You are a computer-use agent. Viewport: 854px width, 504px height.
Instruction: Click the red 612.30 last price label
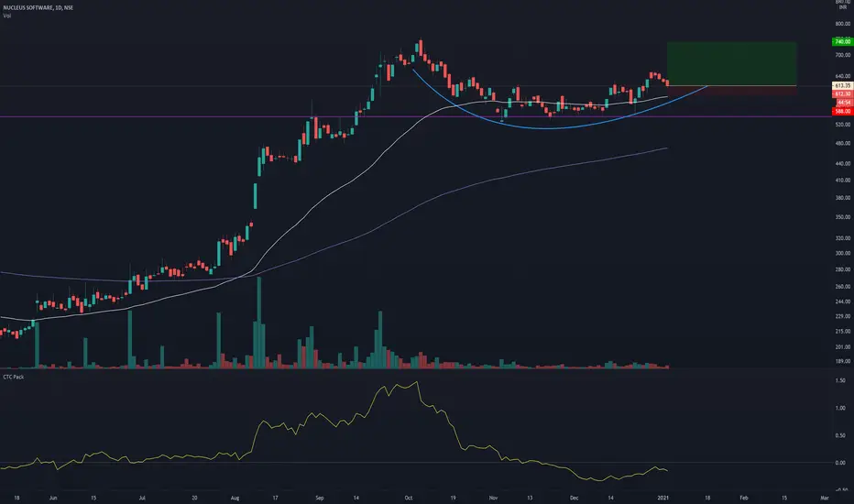(843, 93)
